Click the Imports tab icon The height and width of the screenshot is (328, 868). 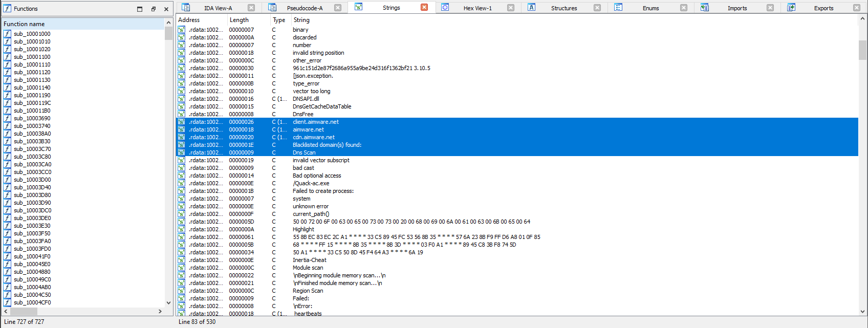click(x=705, y=8)
